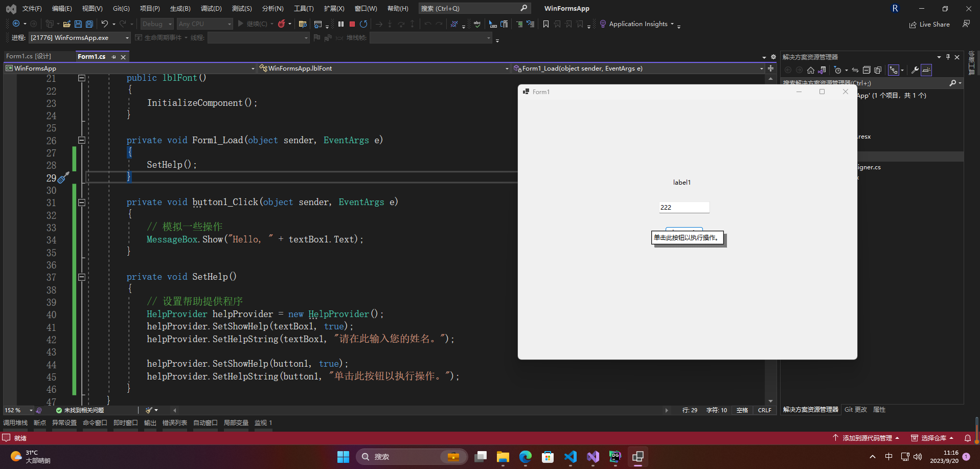Screen dimensions: 980x469
Task: Collapse the lblFont() constructor at line 21
Action: coord(81,78)
